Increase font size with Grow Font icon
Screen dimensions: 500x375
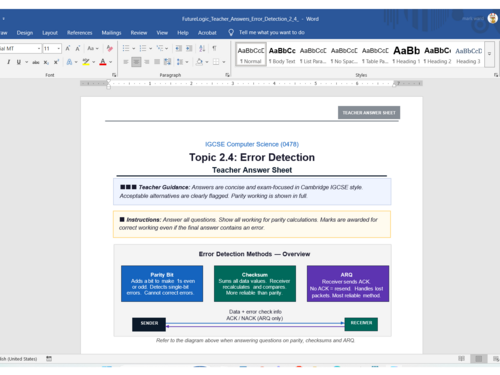pos(68,49)
